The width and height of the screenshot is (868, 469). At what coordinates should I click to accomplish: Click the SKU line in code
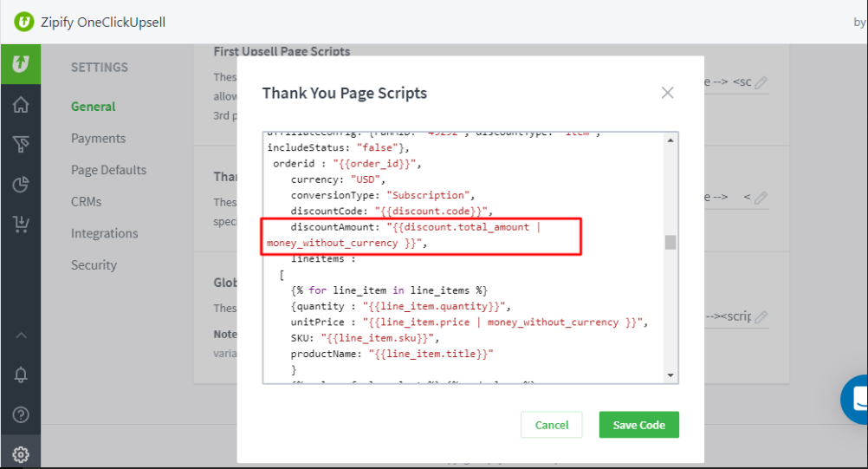coord(365,338)
